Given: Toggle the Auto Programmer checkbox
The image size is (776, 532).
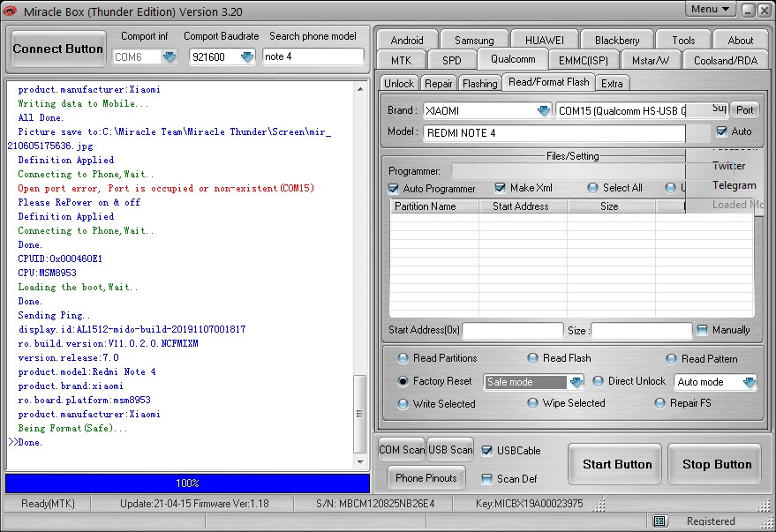Looking at the screenshot, I should pyautogui.click(x=394, y=189).
